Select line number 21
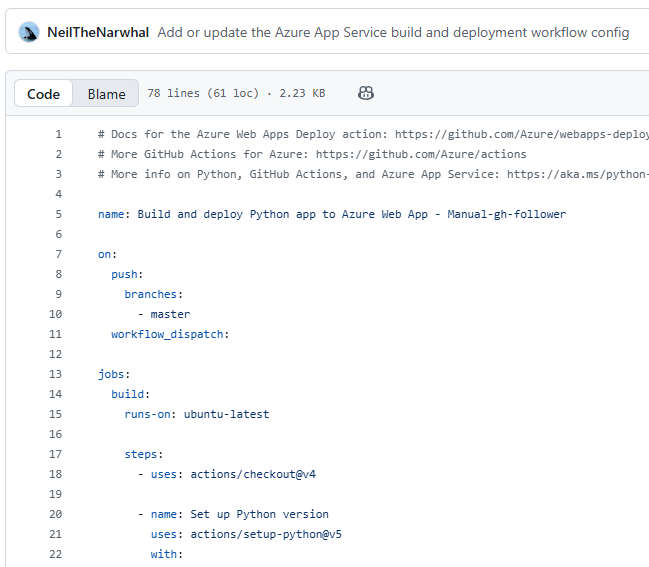Screen dimensions: 649x567 [x=55, y=534]
